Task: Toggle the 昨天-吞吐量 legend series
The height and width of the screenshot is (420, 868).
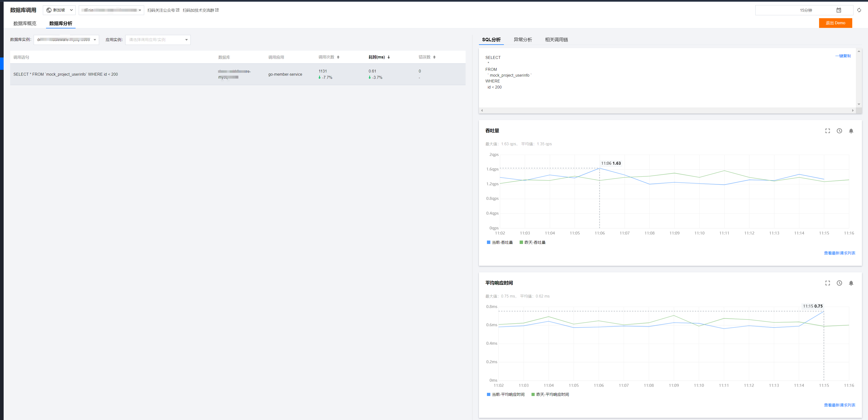Action: 532,242
